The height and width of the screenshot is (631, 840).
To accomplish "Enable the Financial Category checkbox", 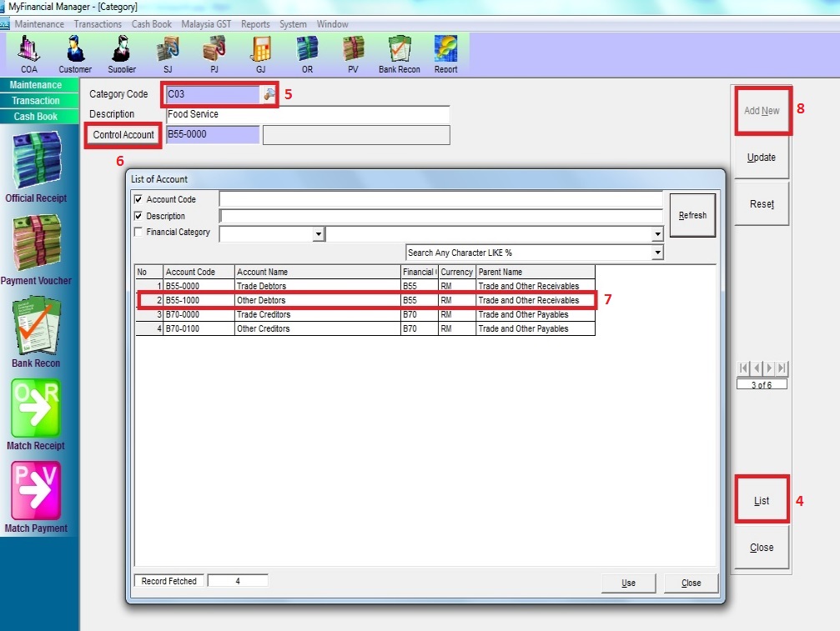I will click(x=138, y=233).
